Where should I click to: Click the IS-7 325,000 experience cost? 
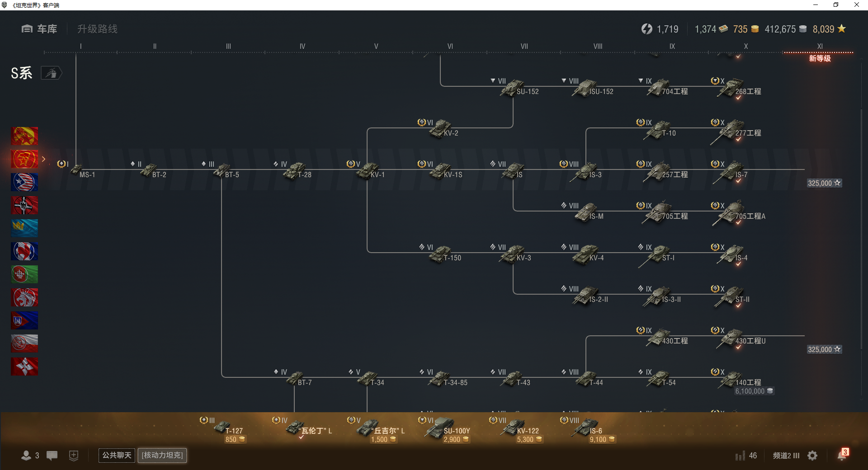[x=824, y=183]
